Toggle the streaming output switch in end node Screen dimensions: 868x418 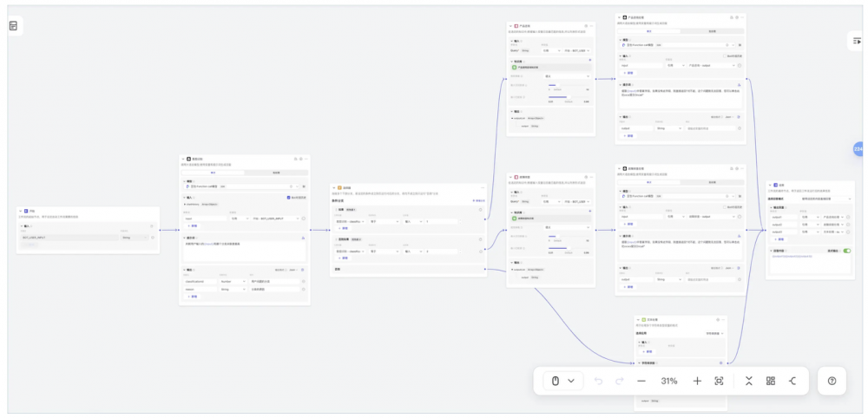coord(847,251)
